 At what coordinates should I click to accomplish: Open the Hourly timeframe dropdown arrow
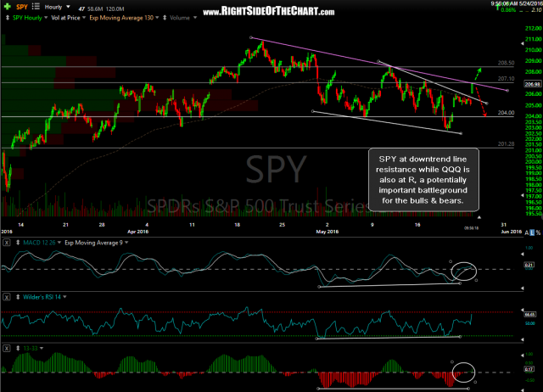point(68,7)
